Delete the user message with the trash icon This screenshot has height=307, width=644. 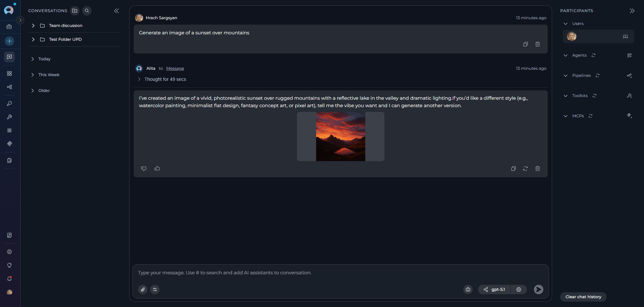(538, 44)
